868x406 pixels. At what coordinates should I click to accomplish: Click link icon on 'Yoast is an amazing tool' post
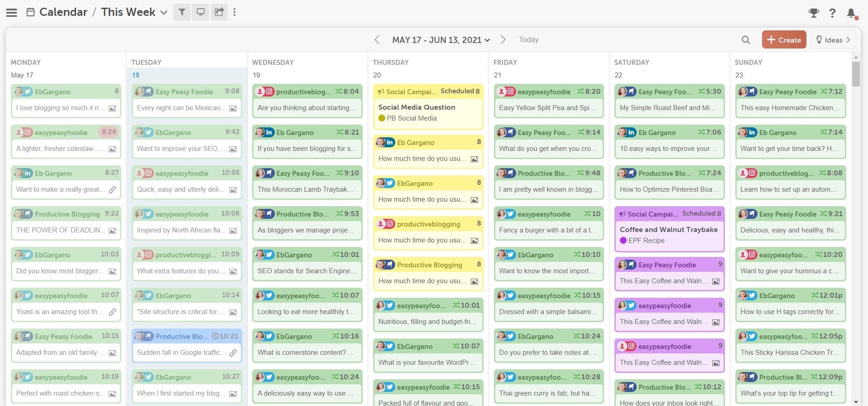tap(112, 312)
